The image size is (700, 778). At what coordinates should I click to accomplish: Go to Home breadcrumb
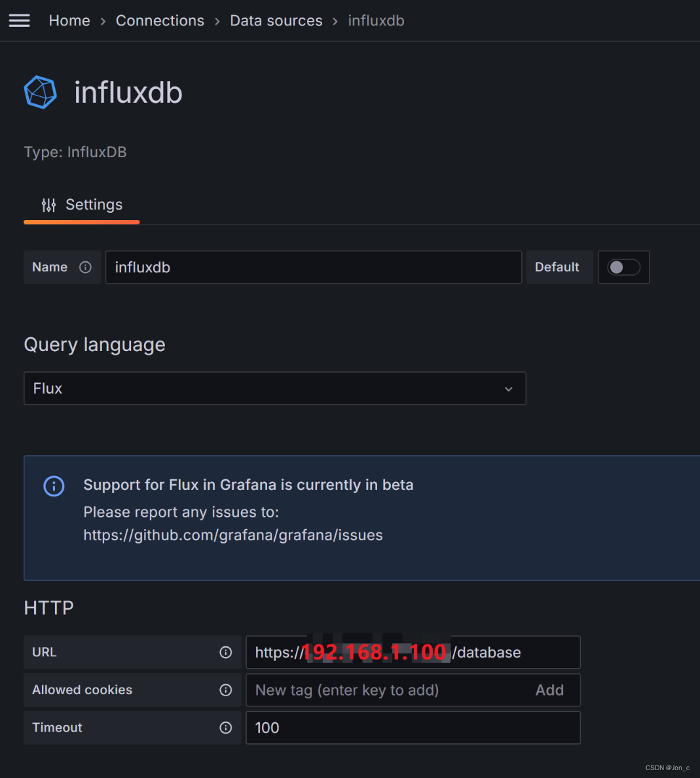[69, 21]
